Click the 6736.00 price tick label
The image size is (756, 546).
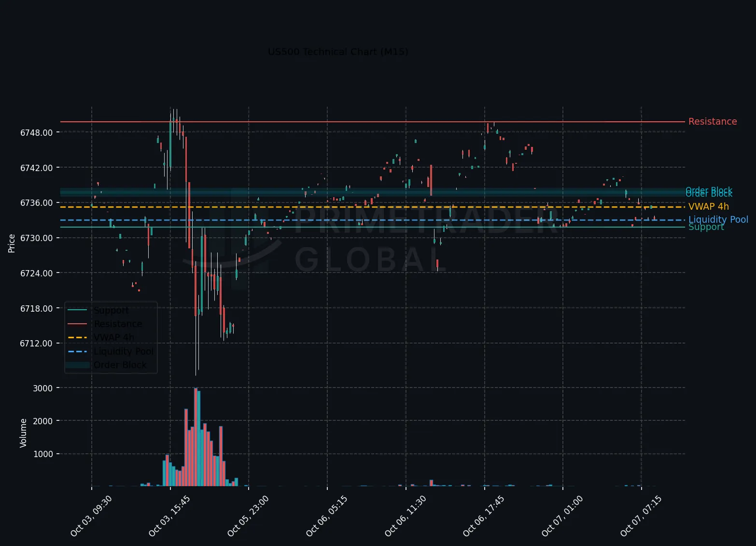point(36,203)
